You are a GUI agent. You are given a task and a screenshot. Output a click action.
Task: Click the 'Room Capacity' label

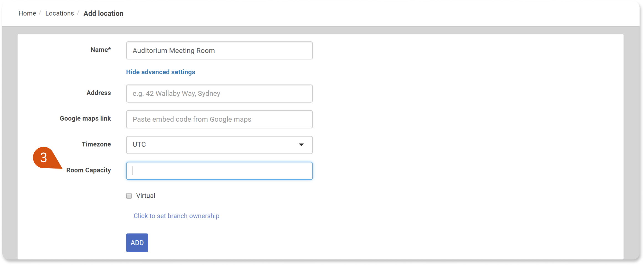pos(88,170)
